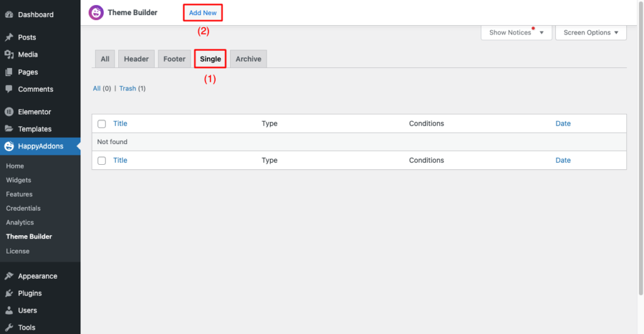
Task: Click the Posts pushpin icon
Action: pyautogui.click(x=9, y=37)
